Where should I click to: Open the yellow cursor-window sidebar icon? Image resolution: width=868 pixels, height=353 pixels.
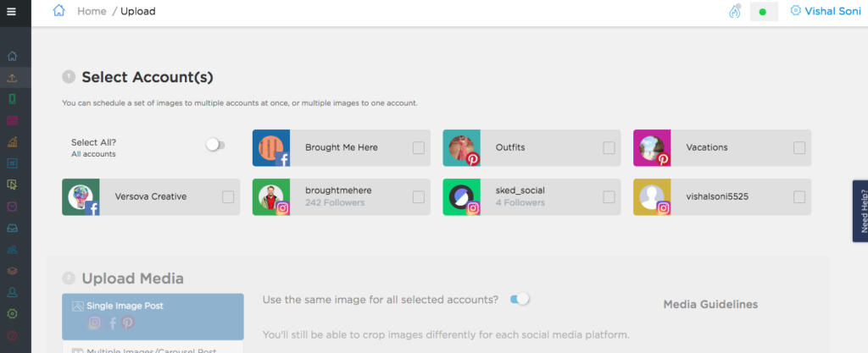[12, 185]
